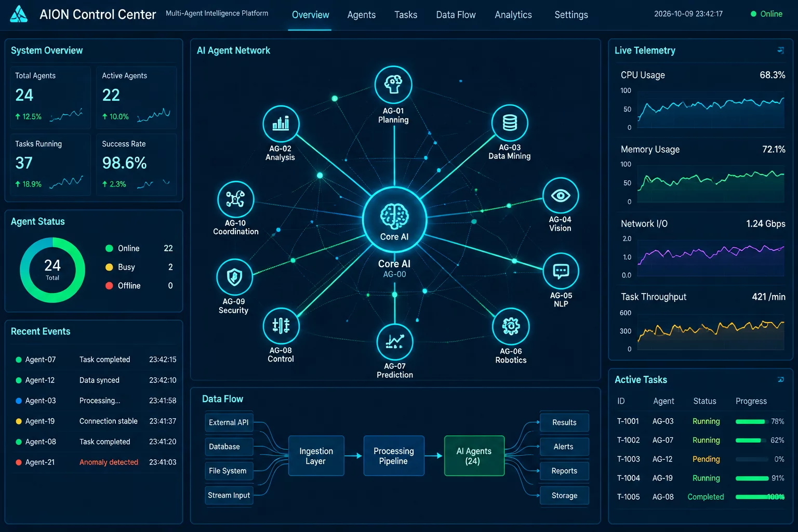Viewport: 798px width, 532px height.
Task: Click the Busy legend entry
Action: (x=139, y=267)
